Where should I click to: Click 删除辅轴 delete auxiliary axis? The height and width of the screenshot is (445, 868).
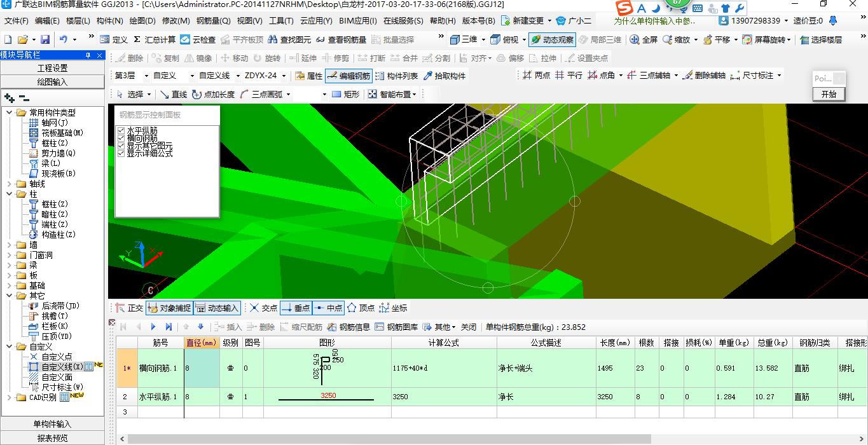click(x=704, y=75)
